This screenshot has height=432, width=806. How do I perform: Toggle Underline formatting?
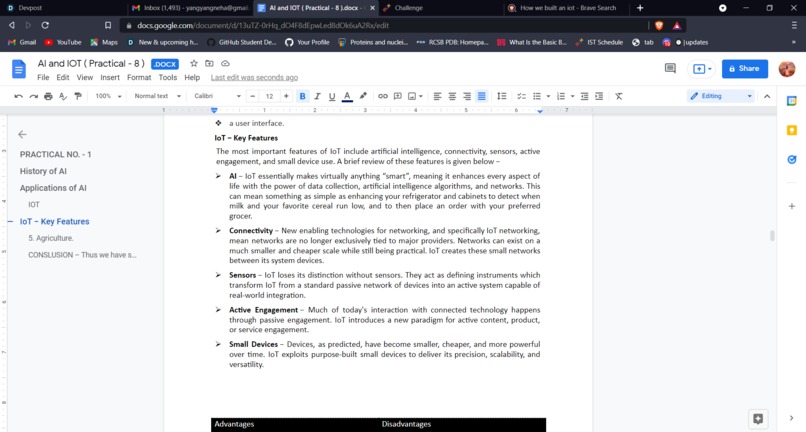332,96
